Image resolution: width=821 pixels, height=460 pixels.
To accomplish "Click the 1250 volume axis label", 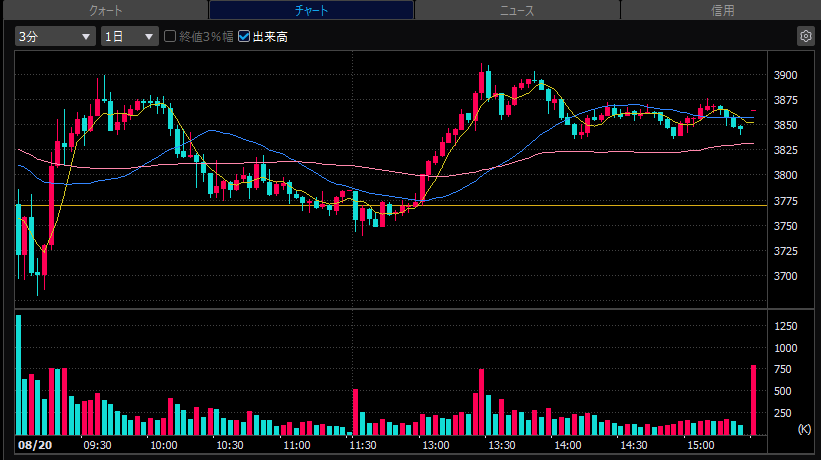I will (785, 326).
